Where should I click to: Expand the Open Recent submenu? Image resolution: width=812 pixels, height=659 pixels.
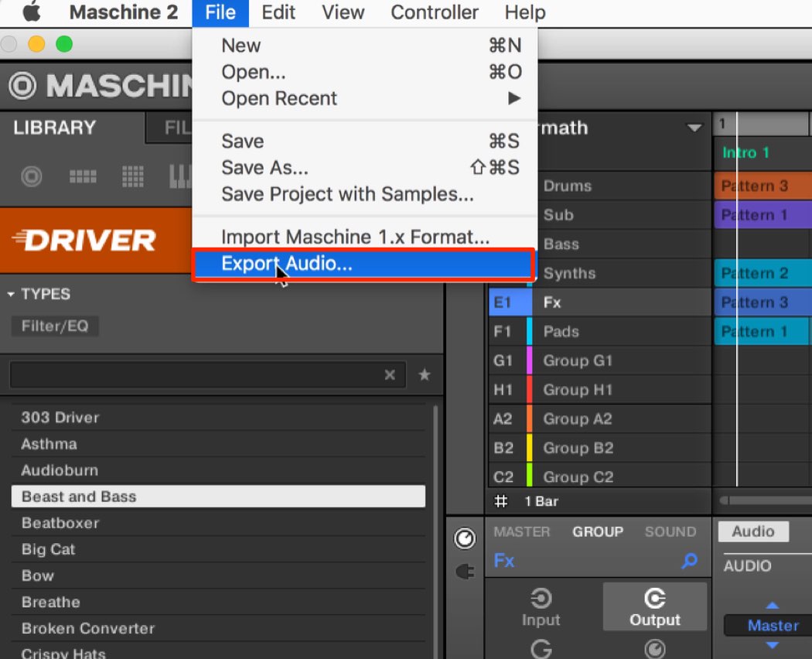pos(364,98)
